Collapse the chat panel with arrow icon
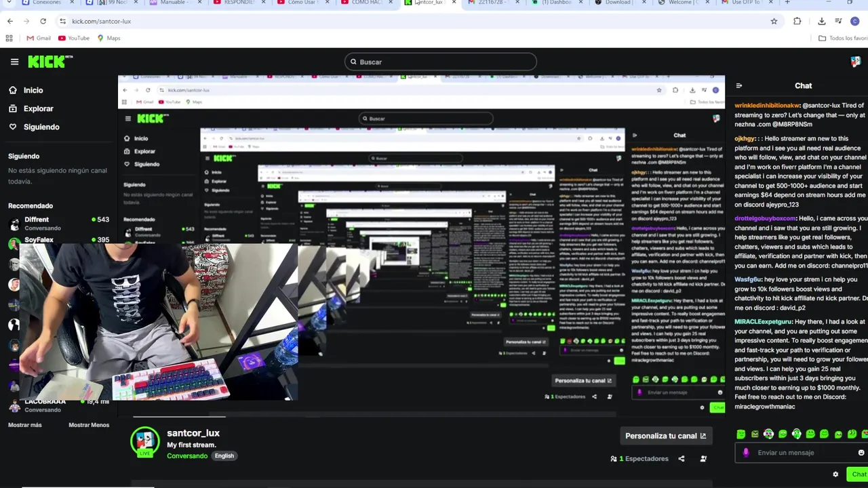 (x=738, y=85)
